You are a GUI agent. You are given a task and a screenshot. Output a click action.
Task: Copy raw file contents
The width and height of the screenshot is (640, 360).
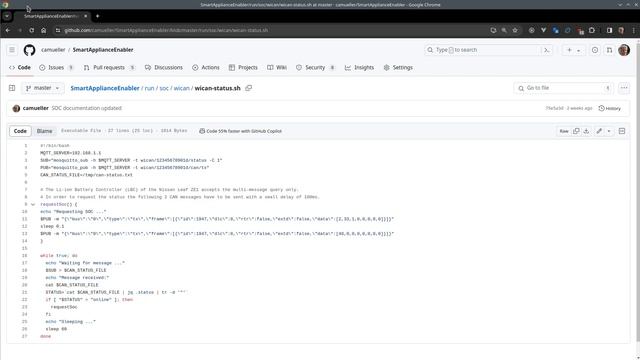coord(576,131)
